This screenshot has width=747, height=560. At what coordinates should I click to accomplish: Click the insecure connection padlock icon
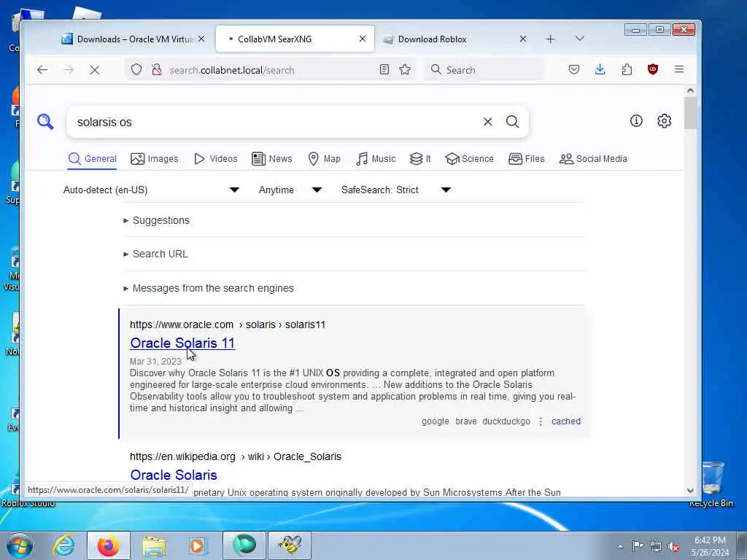[x=157, y=69]
